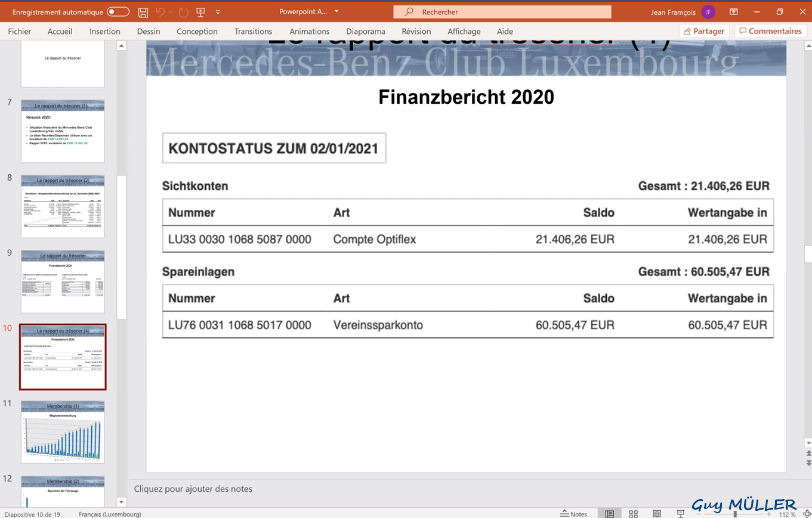This screenshot has width=812, height=518.
Task: Click the Save icon in title bar
Action: 143,12
